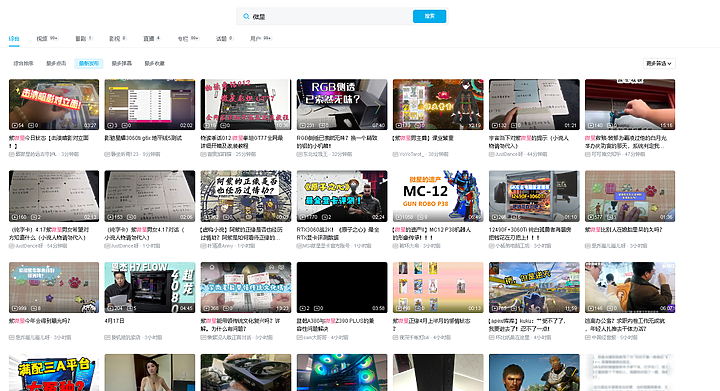Click play-count icon on 击溃暗影对立面 thumbnail
This screenshot has width=720, height=391.
(x=15, y=125)
